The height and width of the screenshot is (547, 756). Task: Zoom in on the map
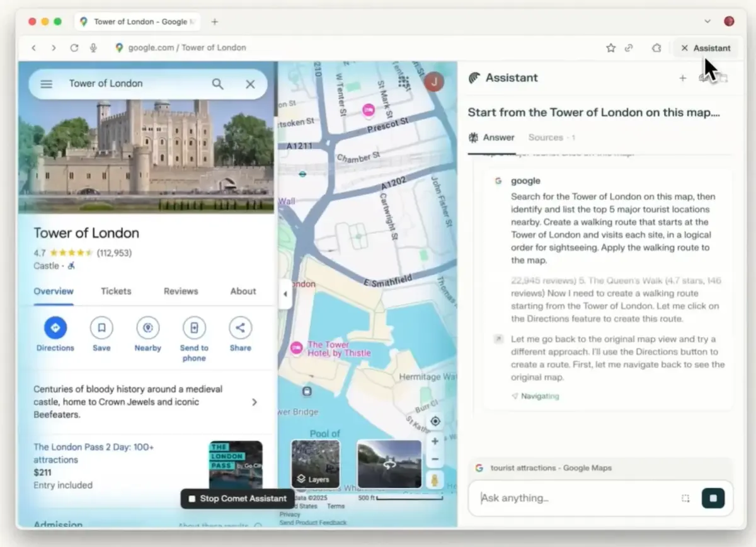(x=435, y=441)
